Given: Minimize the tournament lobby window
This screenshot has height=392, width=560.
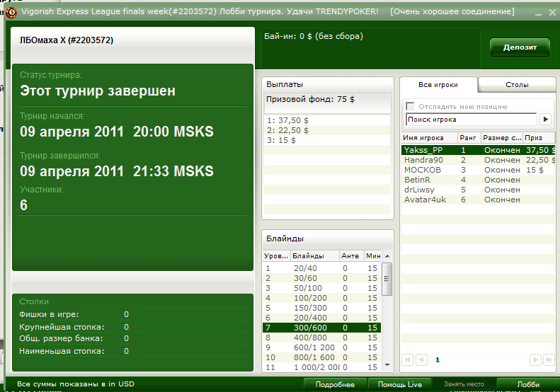Looking at the screenshot, I should point(538,13).
